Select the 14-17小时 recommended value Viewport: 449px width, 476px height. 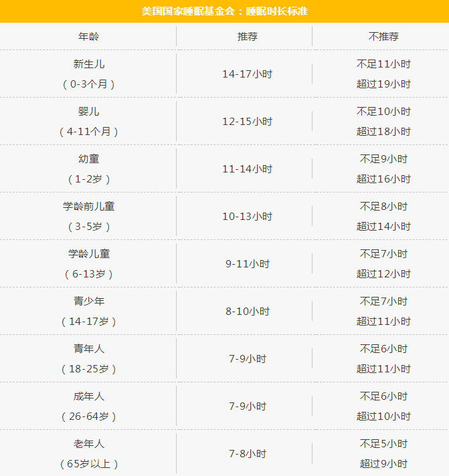click(x=248, y=74)
